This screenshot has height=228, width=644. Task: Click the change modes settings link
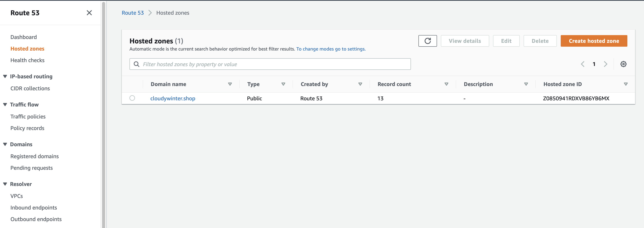point(331,49)
